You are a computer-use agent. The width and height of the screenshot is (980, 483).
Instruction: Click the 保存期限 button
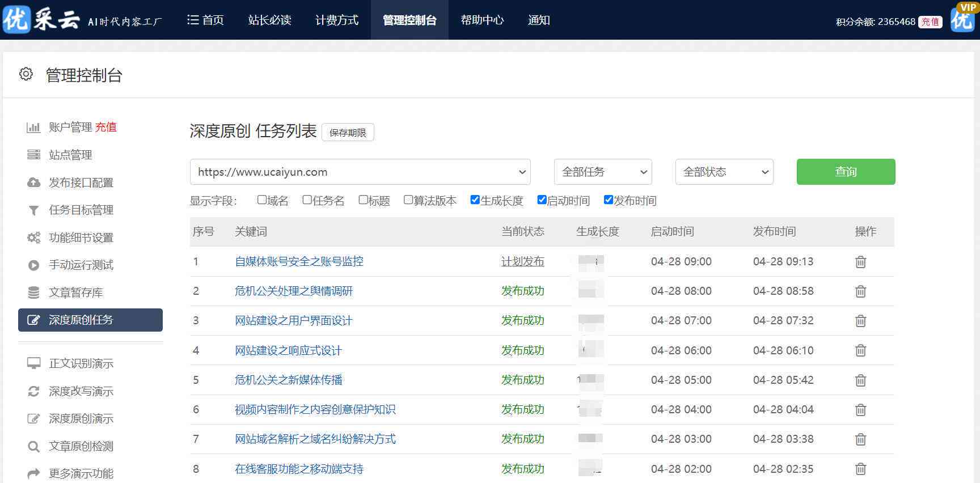(x=348, y=132)
